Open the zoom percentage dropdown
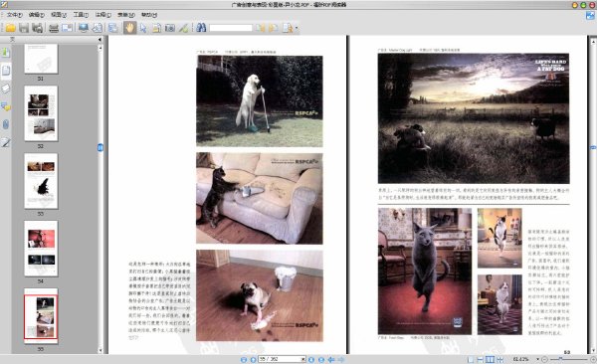597x364 pixels. (537, 359)
